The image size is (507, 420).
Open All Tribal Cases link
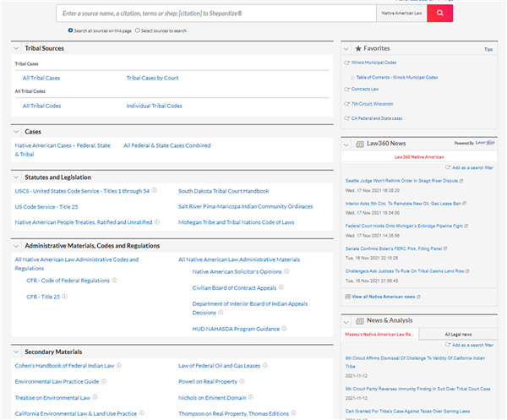click(x=41, y=78)
